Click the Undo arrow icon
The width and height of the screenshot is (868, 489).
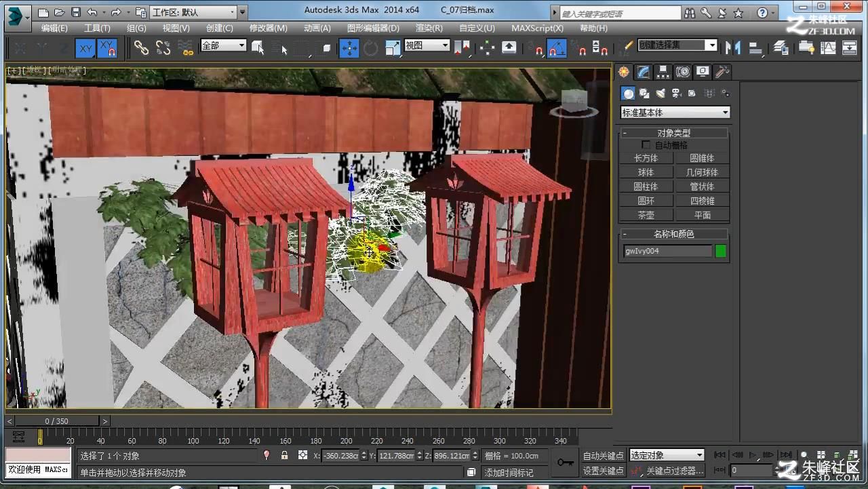(x=92, y=12)
